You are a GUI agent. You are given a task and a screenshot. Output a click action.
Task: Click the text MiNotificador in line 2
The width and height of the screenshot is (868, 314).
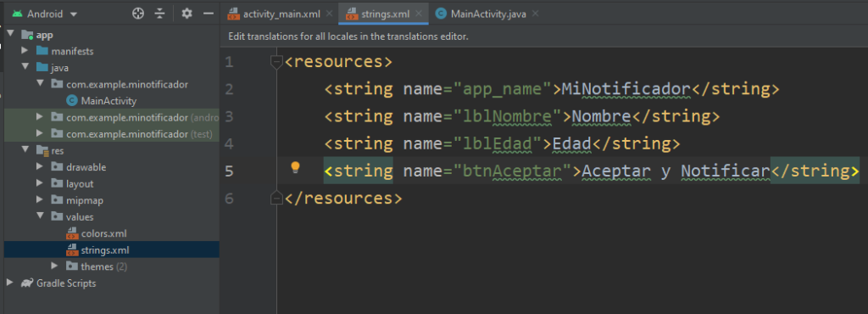point(626,89)
